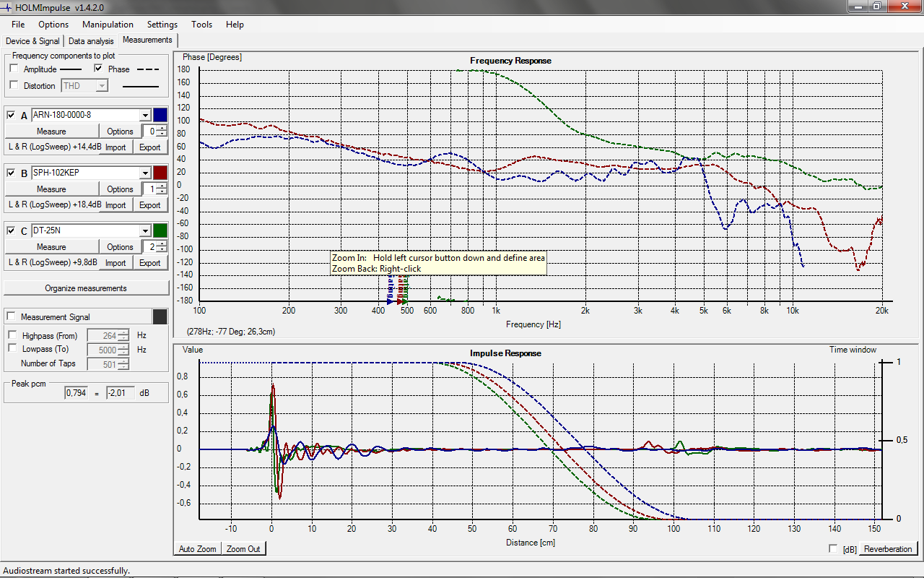Click Export for measurement A
The image size is (924, 578).
(x=150, y=147)
